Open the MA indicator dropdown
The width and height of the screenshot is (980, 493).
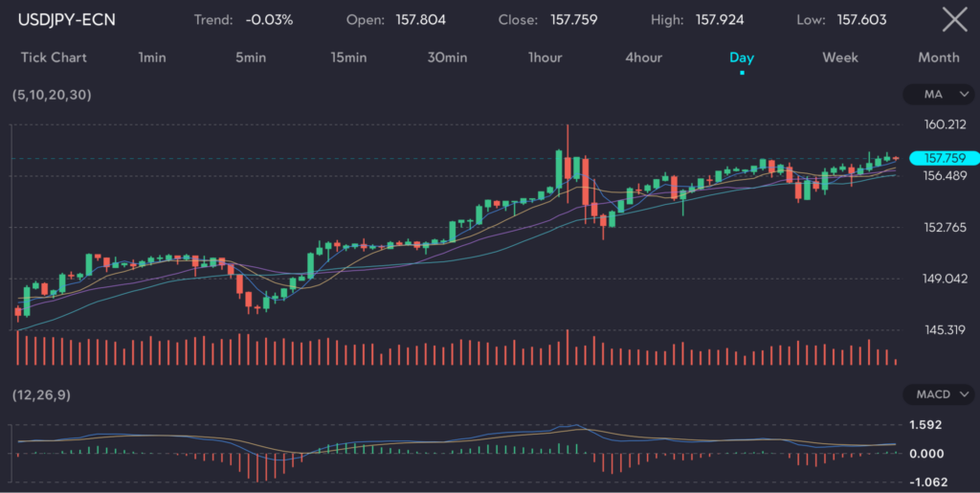coord(938,95)
